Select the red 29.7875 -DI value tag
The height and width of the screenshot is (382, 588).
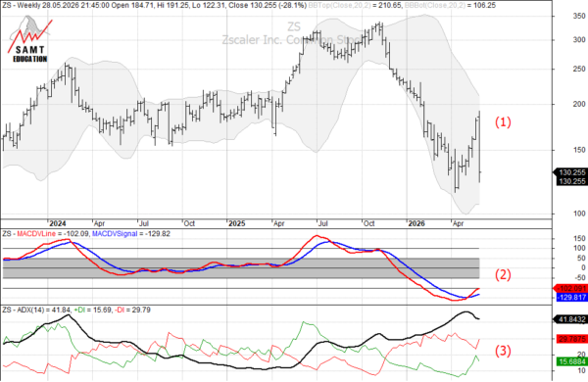click(x=571, y=339)
